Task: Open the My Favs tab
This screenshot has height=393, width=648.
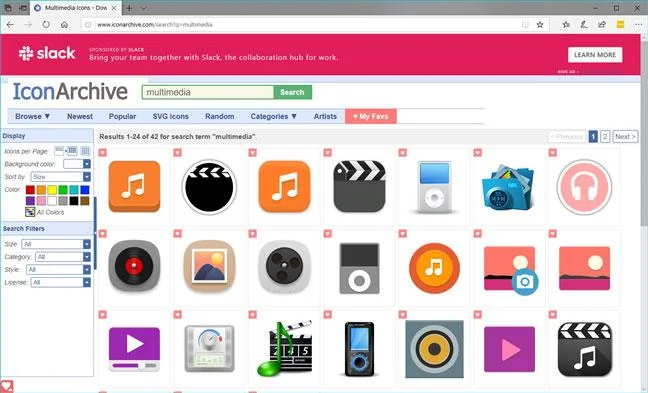Action: pyautogui.click(x=371, y=117)
